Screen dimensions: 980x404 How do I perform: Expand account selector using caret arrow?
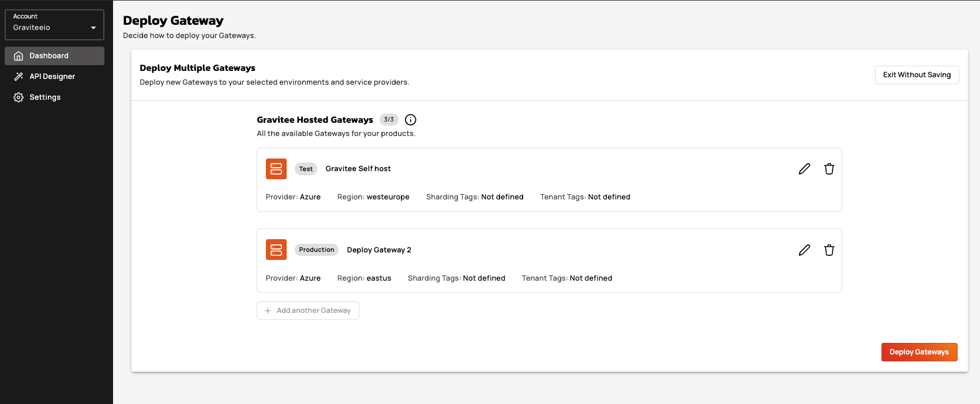click(x=93, y=28)
